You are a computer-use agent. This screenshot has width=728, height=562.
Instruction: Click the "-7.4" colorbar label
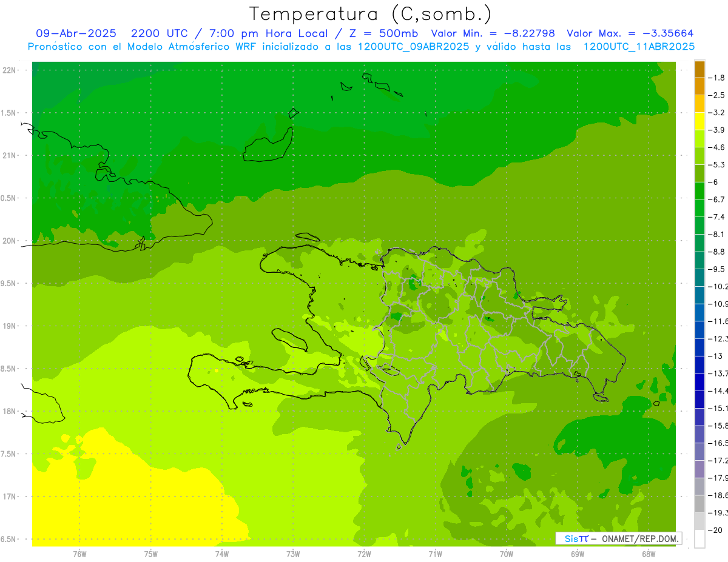tap(716, 217)
